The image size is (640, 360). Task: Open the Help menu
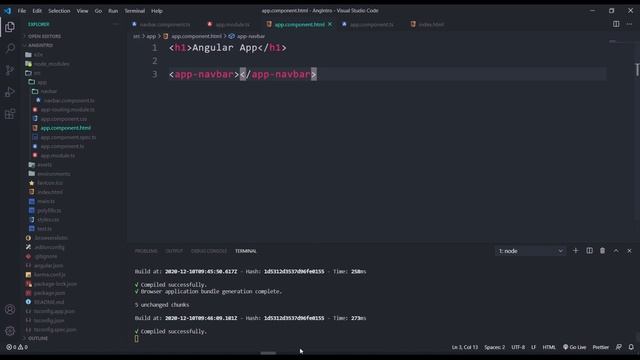point(157,11)
